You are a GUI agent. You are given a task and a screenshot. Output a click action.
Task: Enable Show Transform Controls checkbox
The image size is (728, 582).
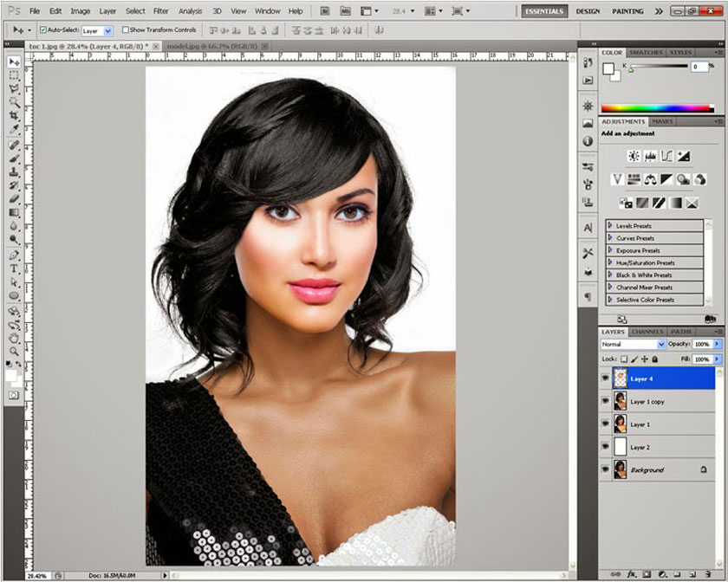click(126, 29)
